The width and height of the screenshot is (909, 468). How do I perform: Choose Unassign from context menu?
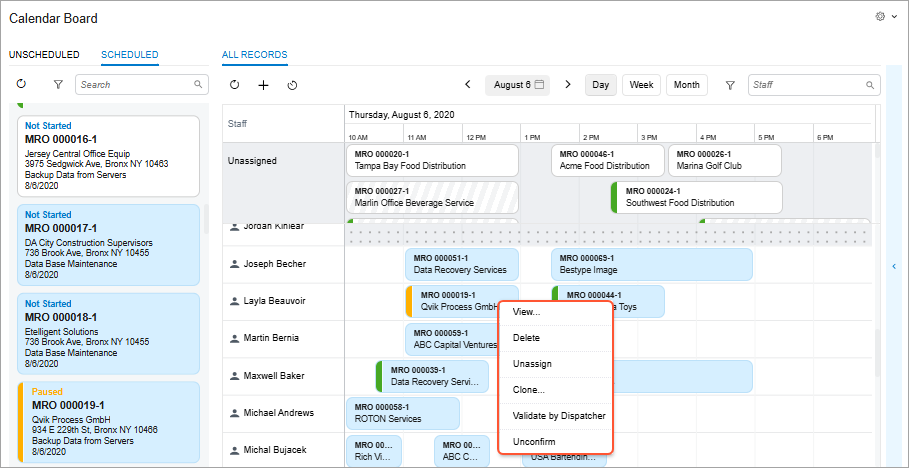coord(532,364)
